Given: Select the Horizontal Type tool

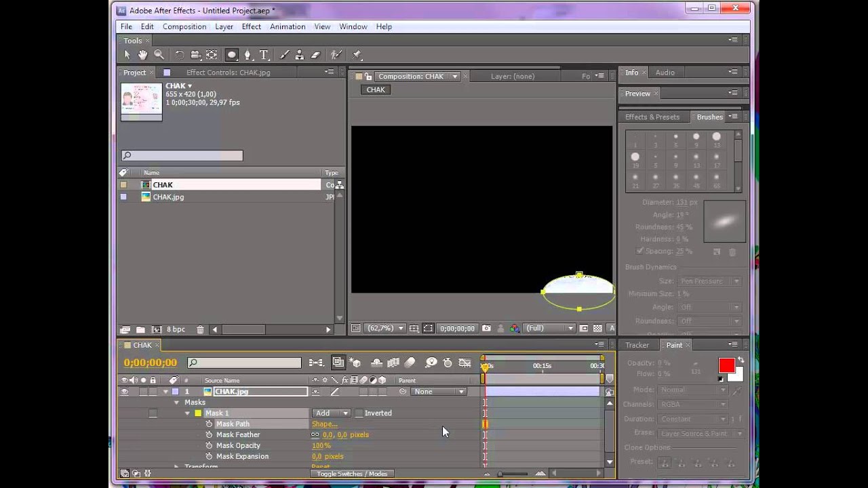Looking at the screenshot, I should click(x=264, y=55).
